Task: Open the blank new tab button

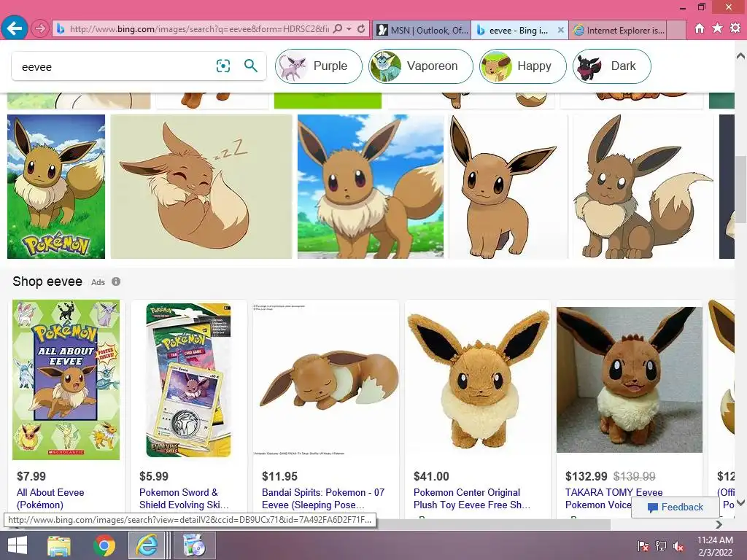Action: coord(676,30)
